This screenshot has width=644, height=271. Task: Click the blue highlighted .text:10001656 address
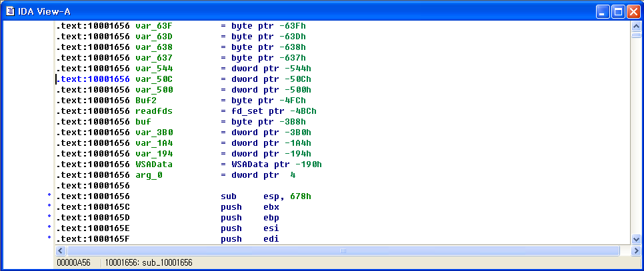tap(93, 79)
